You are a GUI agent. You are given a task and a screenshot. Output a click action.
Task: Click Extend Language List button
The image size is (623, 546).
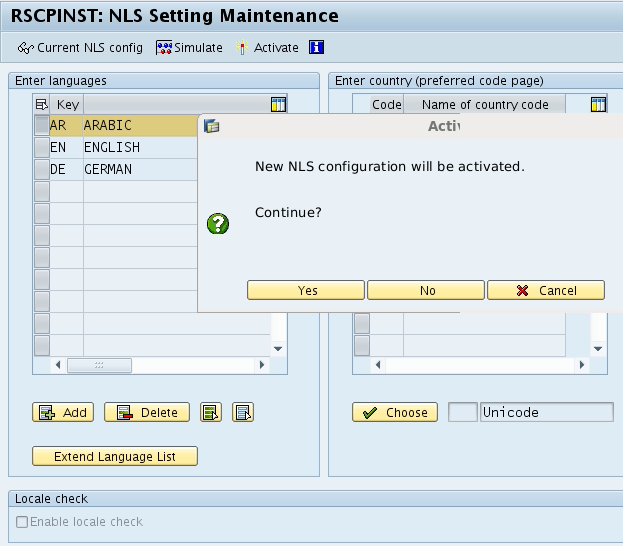point(115,456)
